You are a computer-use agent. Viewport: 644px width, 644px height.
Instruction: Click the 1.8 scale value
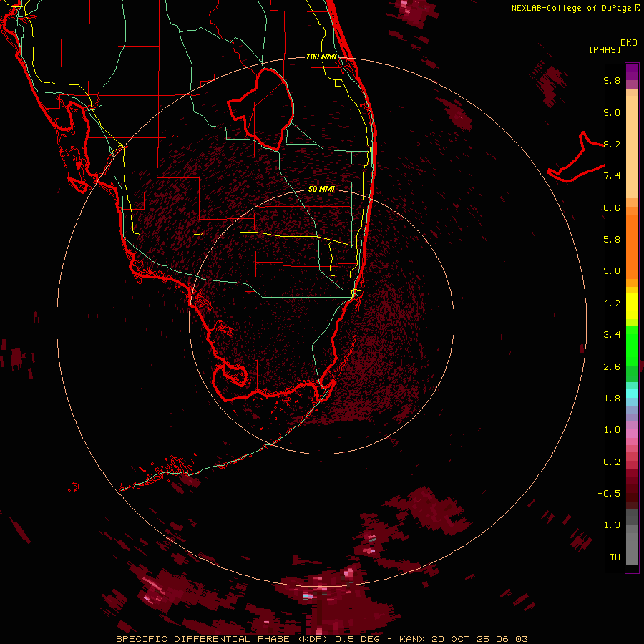tap(612, 399)
